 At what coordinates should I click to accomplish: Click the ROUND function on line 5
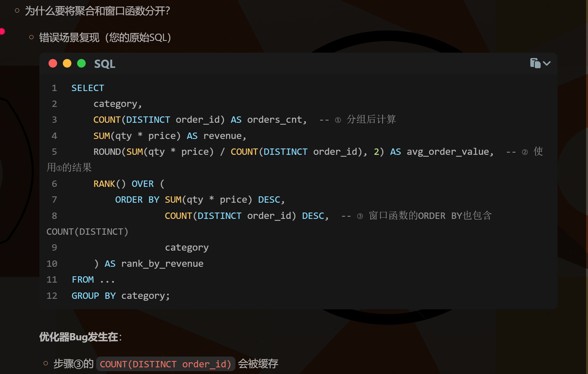(107, 152)
